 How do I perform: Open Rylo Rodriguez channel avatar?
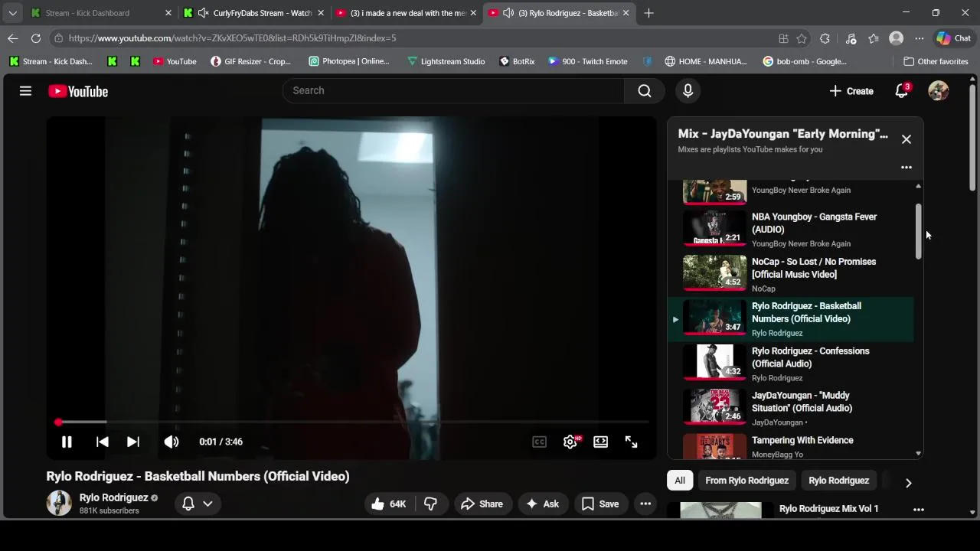59,503
